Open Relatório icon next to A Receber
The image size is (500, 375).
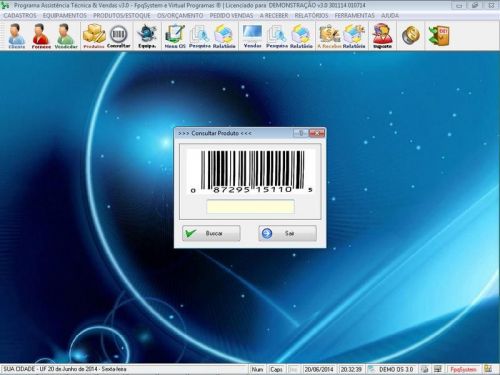354,36
